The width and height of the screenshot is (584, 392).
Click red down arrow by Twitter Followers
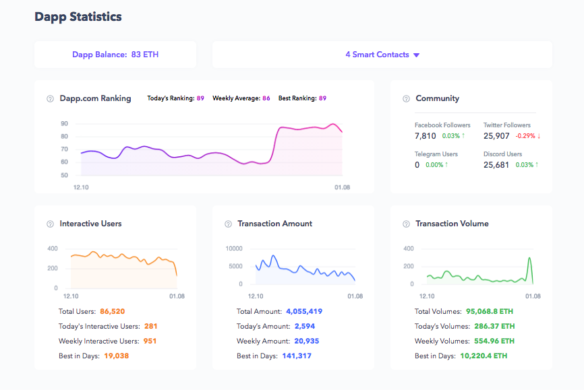(539, 136)
